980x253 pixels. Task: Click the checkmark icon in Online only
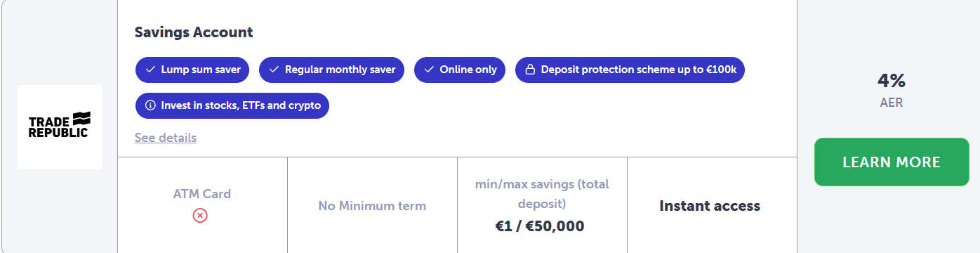pyautogui.click(x=429, y=70)
